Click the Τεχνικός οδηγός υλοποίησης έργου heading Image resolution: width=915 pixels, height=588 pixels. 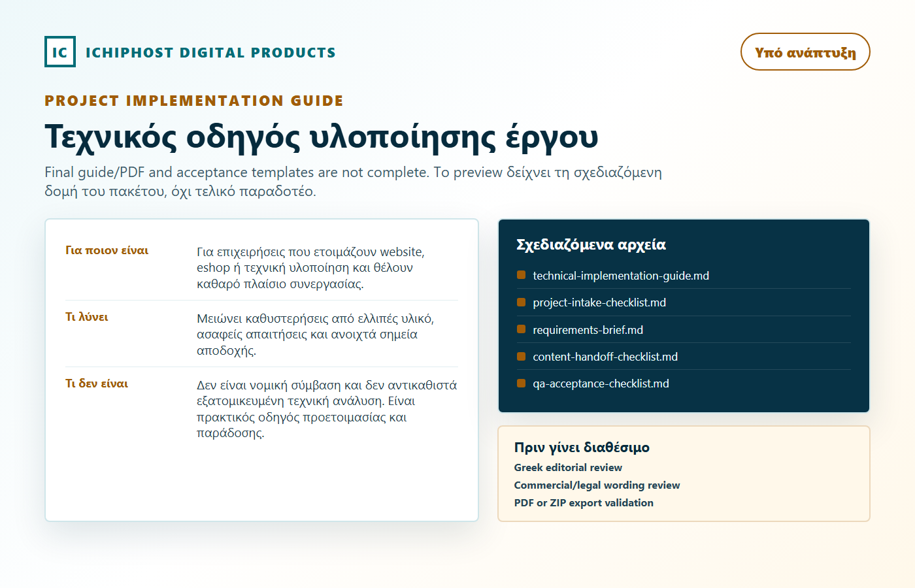point(322,137)
